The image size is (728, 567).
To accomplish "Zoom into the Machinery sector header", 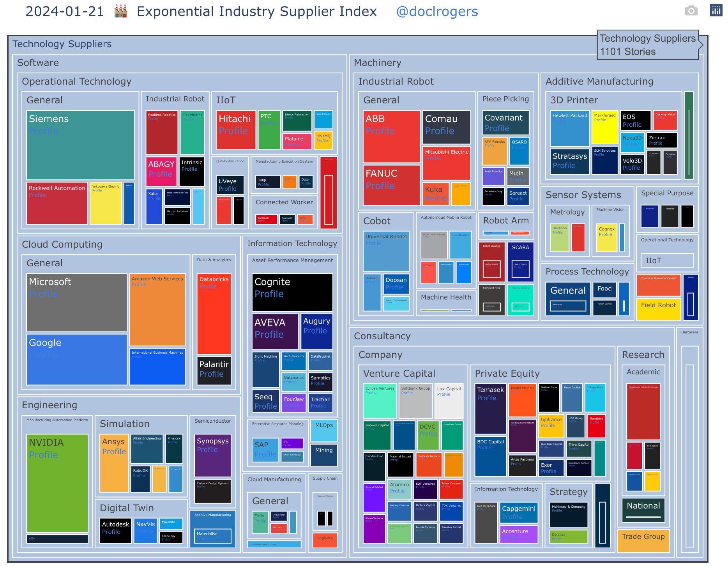I will tap(377, 63).
